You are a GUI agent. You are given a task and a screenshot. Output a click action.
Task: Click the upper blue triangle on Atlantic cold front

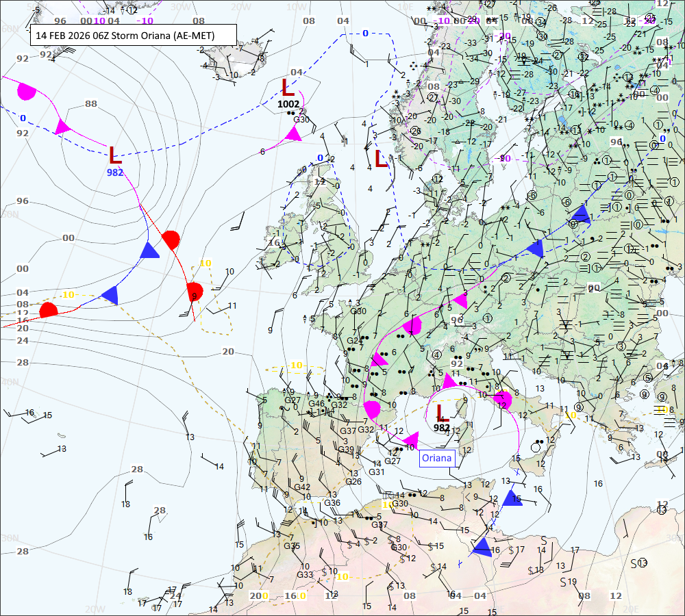(x=149, y=251)
